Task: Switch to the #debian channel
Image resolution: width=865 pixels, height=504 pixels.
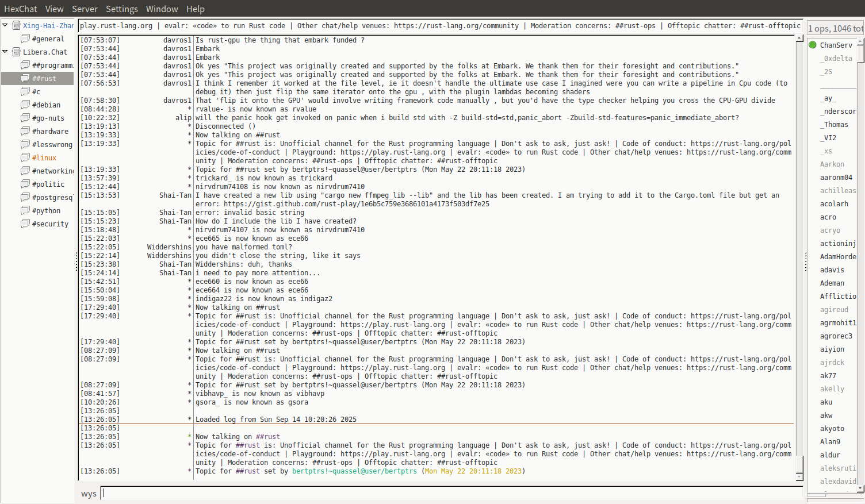Action: [46, 105]
